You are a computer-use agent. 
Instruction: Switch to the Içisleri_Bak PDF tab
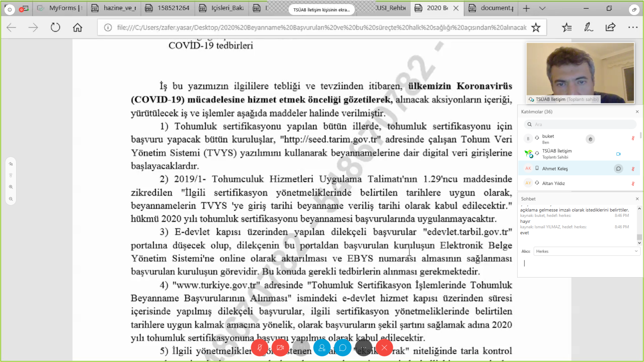(x=222, y=8)
